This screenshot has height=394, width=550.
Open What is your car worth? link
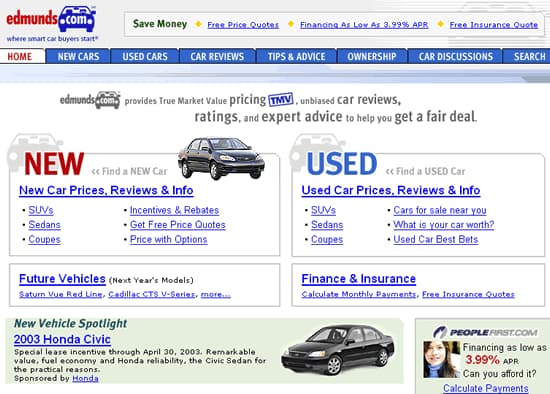point(444,225)
